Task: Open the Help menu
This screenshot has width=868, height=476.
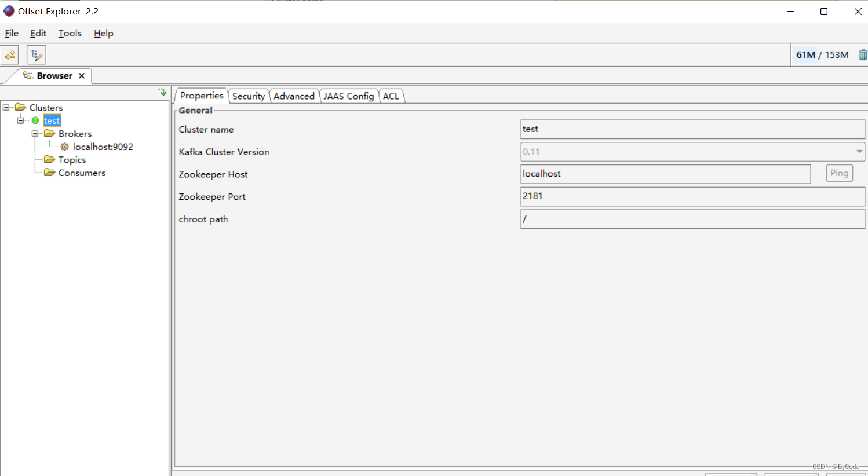Action: click(x=104, y=33)
